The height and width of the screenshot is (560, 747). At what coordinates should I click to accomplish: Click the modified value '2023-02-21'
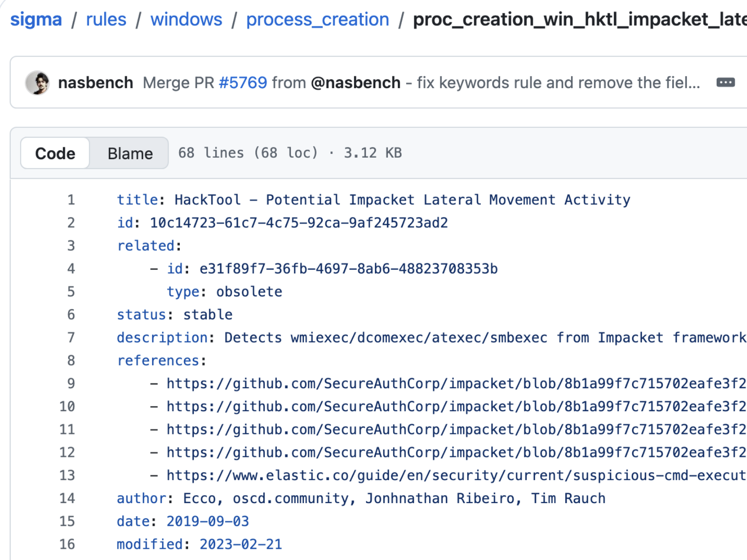point(241,544)
